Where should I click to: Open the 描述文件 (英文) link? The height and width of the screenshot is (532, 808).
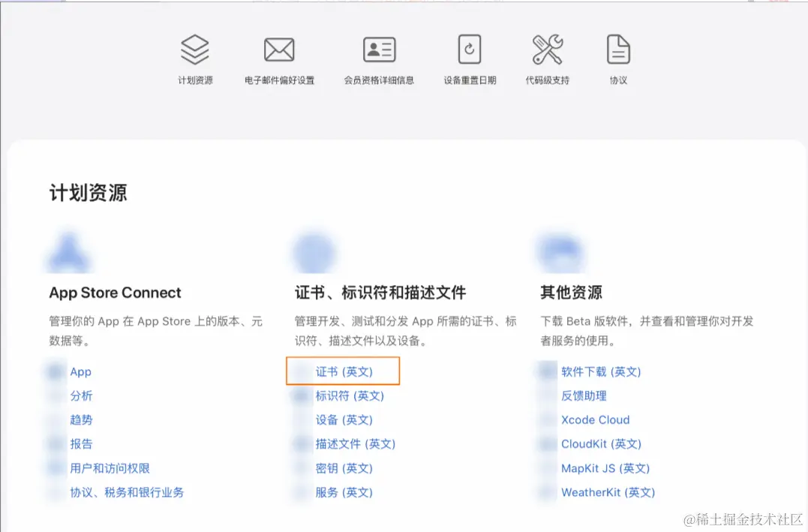click(x=356, y=444)
